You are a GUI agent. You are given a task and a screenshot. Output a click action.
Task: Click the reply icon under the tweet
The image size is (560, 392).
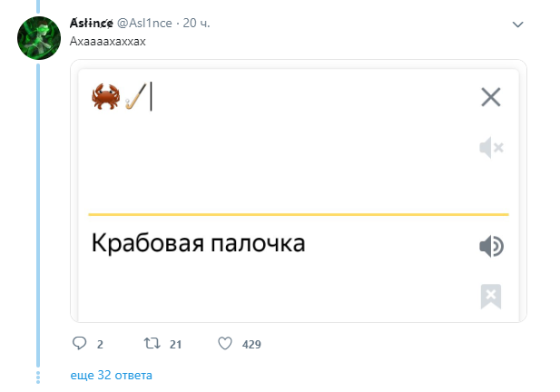coord(79,344)
